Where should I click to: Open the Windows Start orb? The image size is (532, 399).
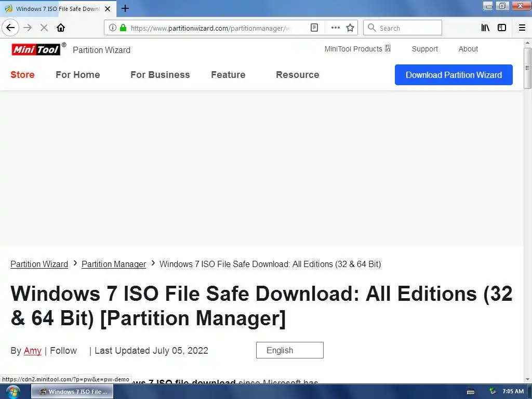(13, 392)
